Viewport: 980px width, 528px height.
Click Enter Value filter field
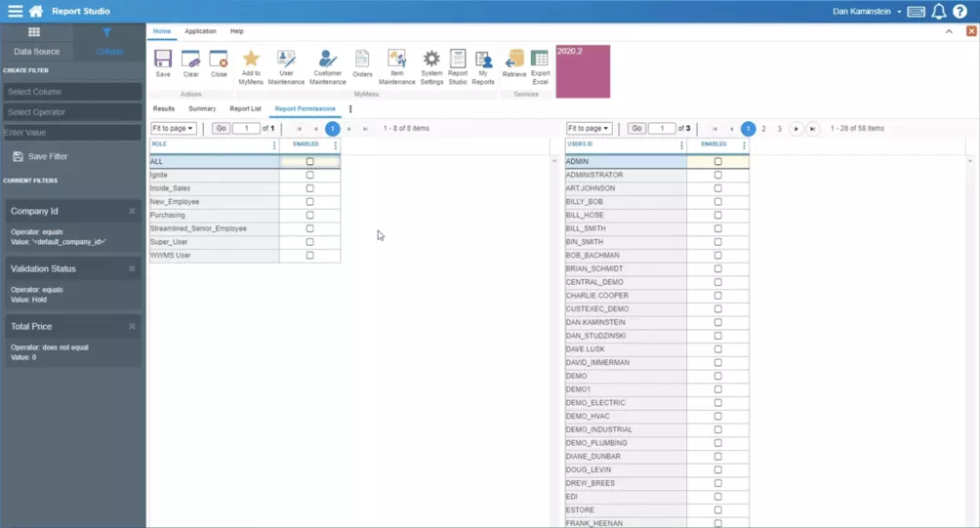(72, 133)
